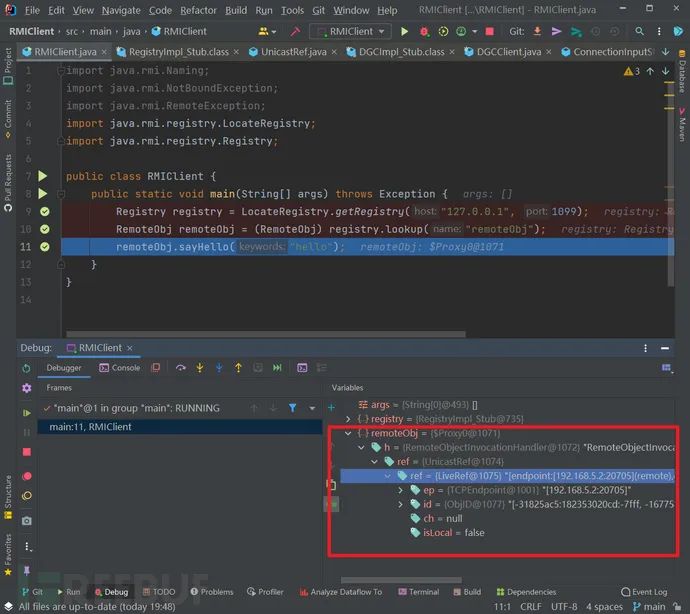Close the RegistryImpl_Stub.class tab
This screenshot has width=690, height=614.
[236, 52]
